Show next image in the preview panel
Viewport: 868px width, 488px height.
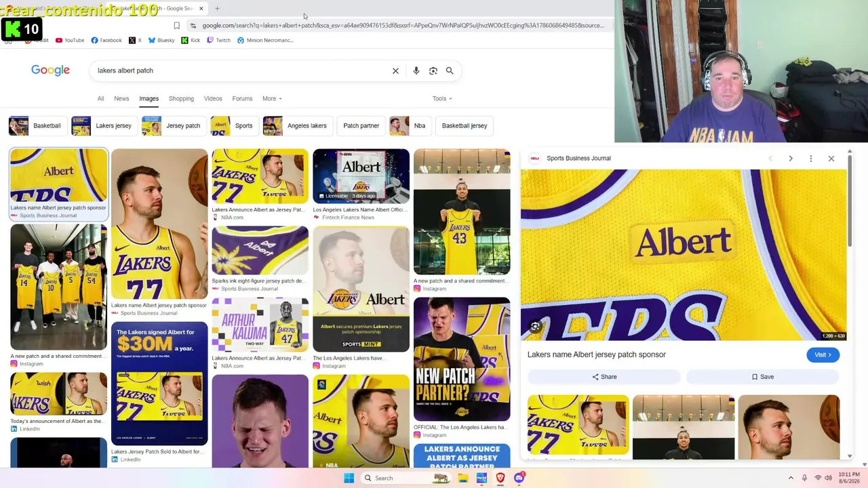click(791, 159)
